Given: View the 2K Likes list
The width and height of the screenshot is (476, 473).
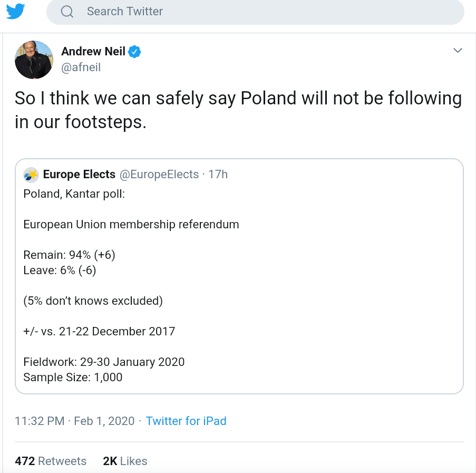Looking at the screenshot, I should 125,461.
